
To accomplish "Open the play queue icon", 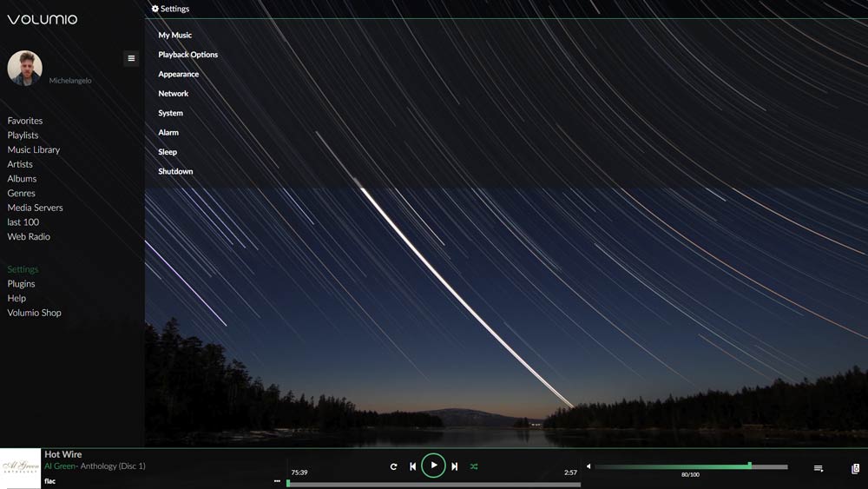I will click(x=818, y=469).
